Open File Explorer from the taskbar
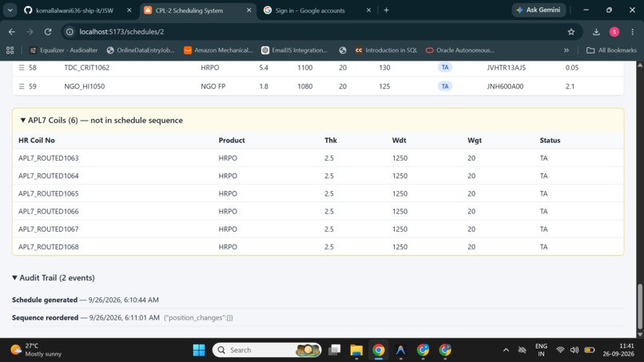Viewport: 644px width, 362px height. 356,350
